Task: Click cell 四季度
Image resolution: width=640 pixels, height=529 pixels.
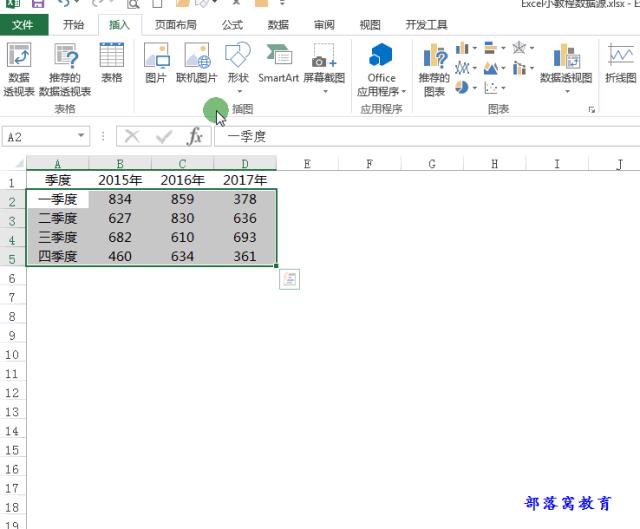Action: 58,256
